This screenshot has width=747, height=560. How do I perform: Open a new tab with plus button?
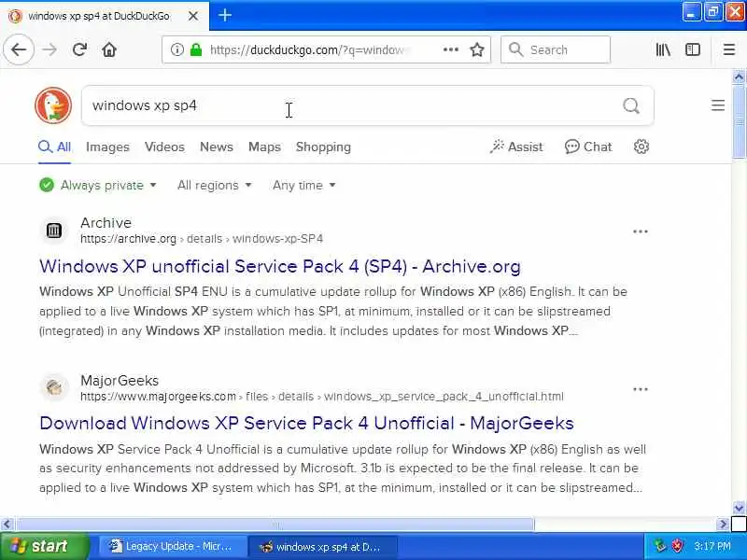(225, 15)
